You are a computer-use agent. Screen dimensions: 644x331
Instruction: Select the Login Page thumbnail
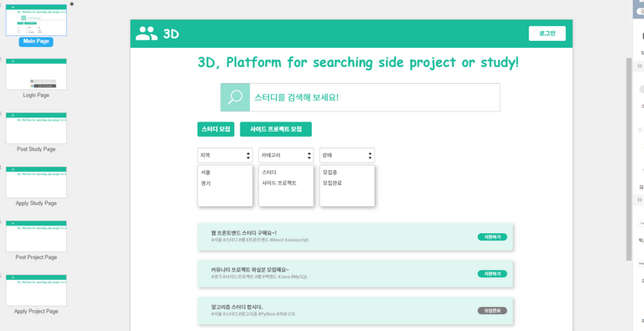[36, 74]
